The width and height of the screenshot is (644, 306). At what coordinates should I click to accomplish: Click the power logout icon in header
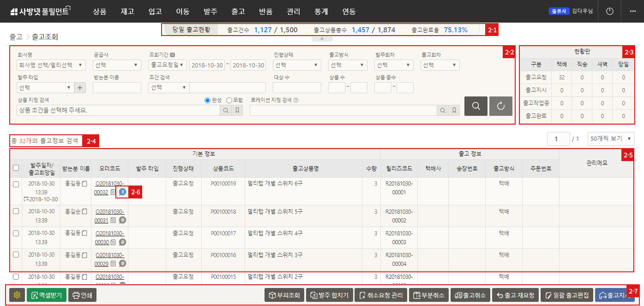(x=609, y=11)
